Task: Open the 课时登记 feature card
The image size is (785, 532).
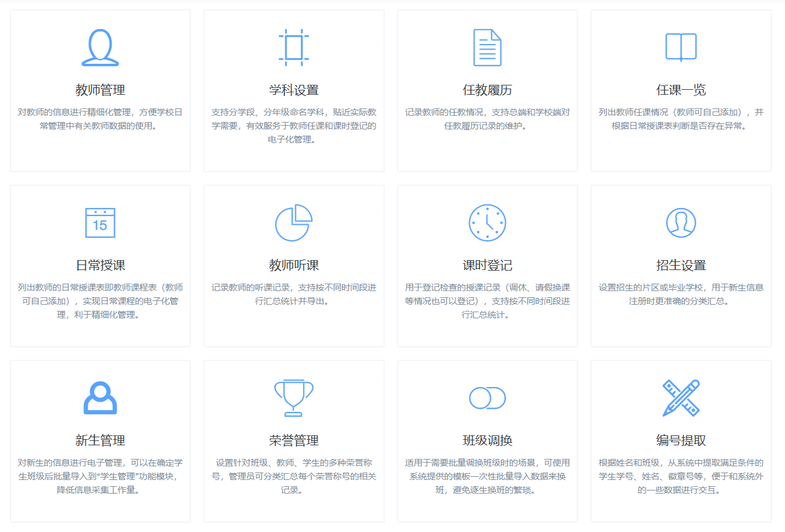Action: coord(487,265)
